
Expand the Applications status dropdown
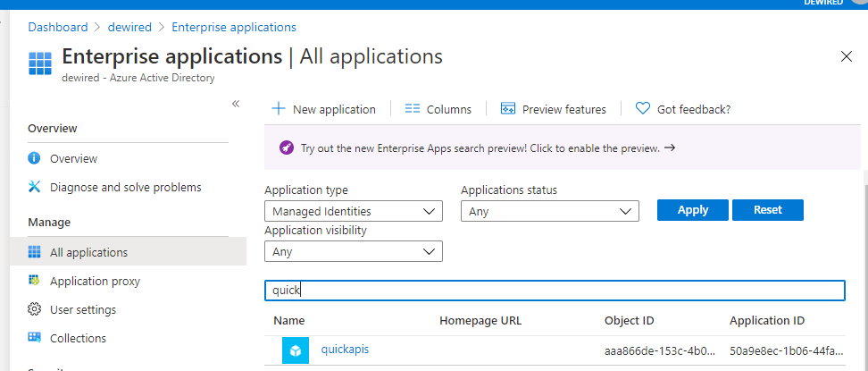pyautogui.click(x=550, y=212)
